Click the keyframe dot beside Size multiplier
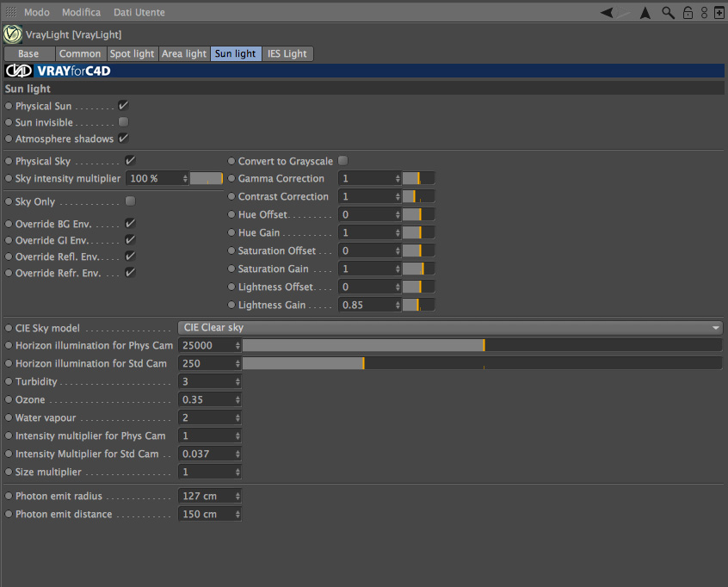The height and width of the screenshot is (587, 728). pyautogui.click(x=9, y=472)
